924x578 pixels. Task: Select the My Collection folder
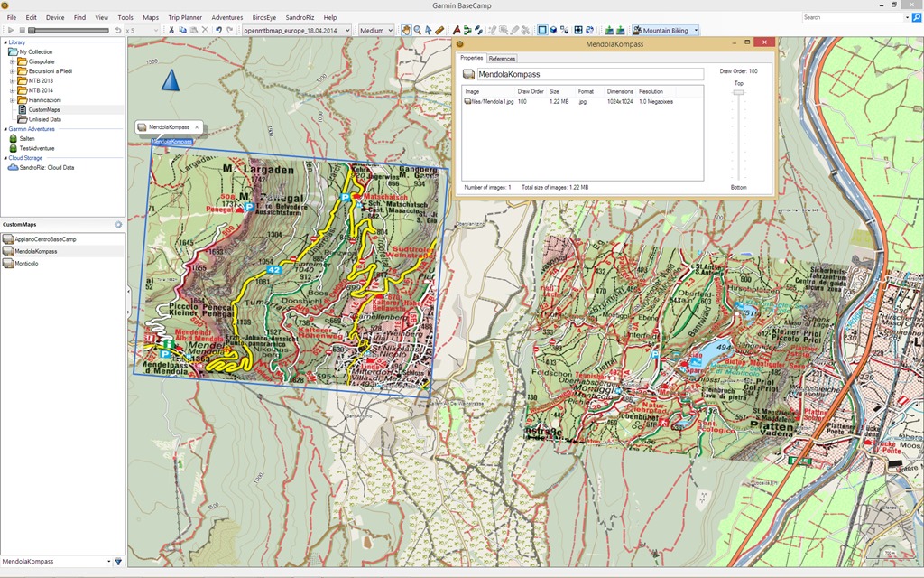coord(35,51)
